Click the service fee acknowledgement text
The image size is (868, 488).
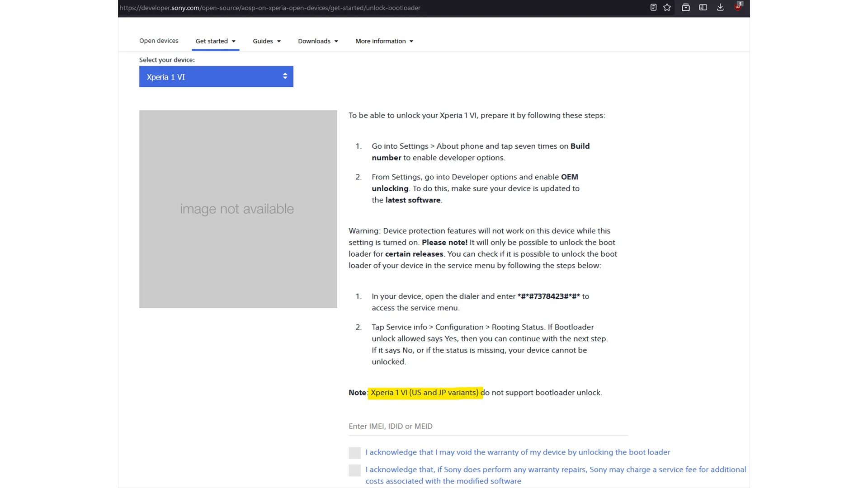[x=555, y=470]
